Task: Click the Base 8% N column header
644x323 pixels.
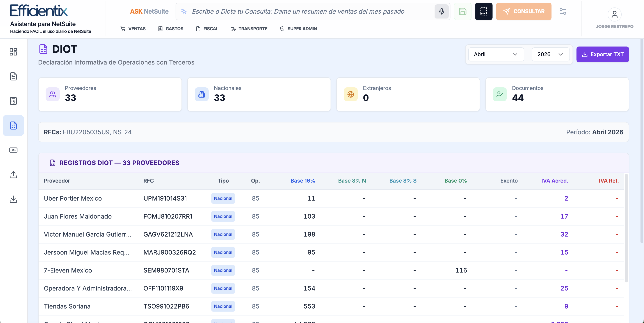Action: point(352,181)
